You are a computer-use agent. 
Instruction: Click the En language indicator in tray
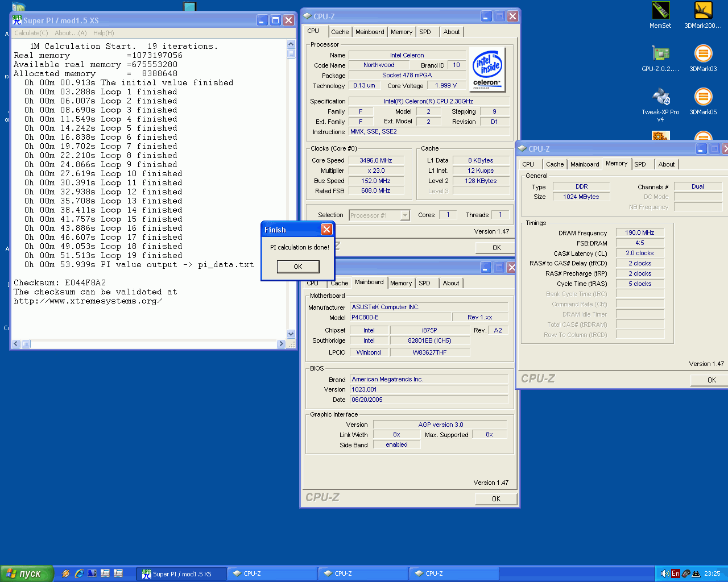pyautogui.click(x=675, y=573)
